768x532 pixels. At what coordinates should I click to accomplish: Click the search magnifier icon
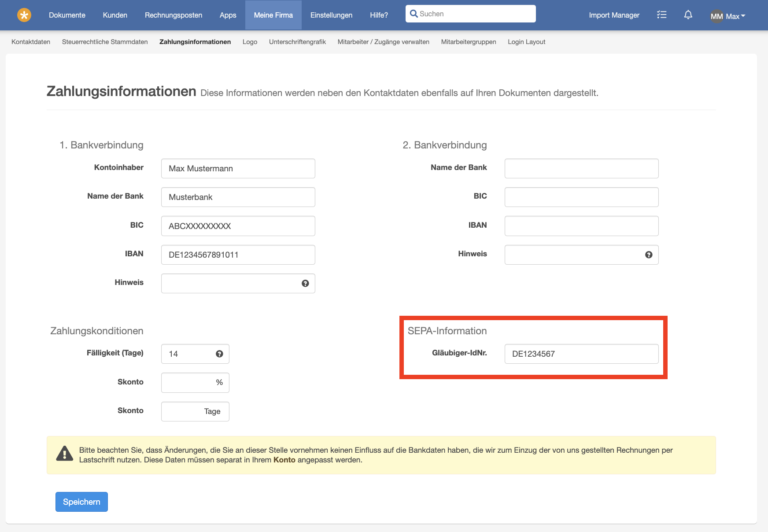(414, 14)
